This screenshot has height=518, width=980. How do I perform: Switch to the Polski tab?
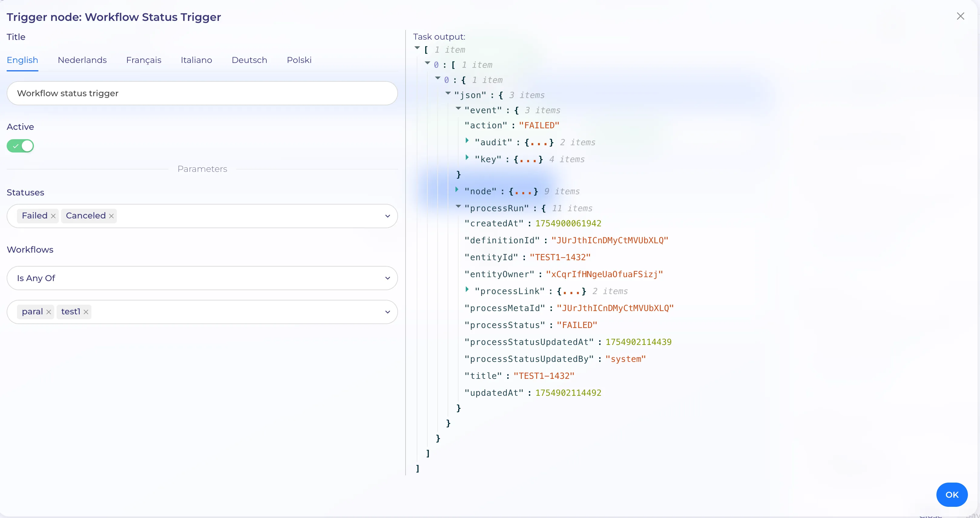pyautogui.click(x=299, y=60)
